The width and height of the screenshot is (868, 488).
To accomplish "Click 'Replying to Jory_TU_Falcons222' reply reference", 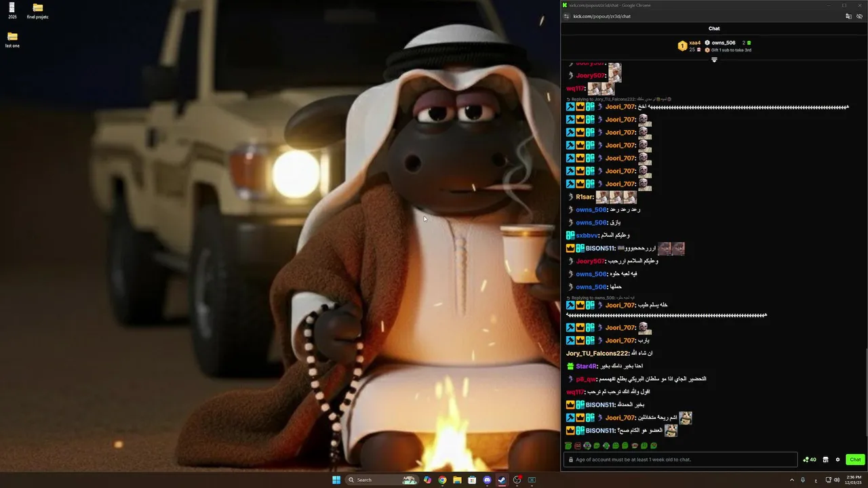I will [x=600, y=99].
